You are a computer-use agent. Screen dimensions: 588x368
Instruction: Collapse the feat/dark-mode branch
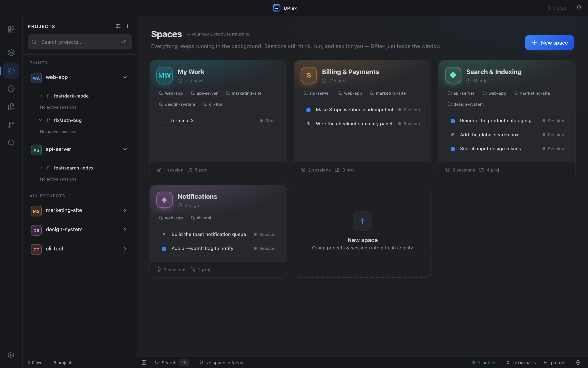[41, 96]
